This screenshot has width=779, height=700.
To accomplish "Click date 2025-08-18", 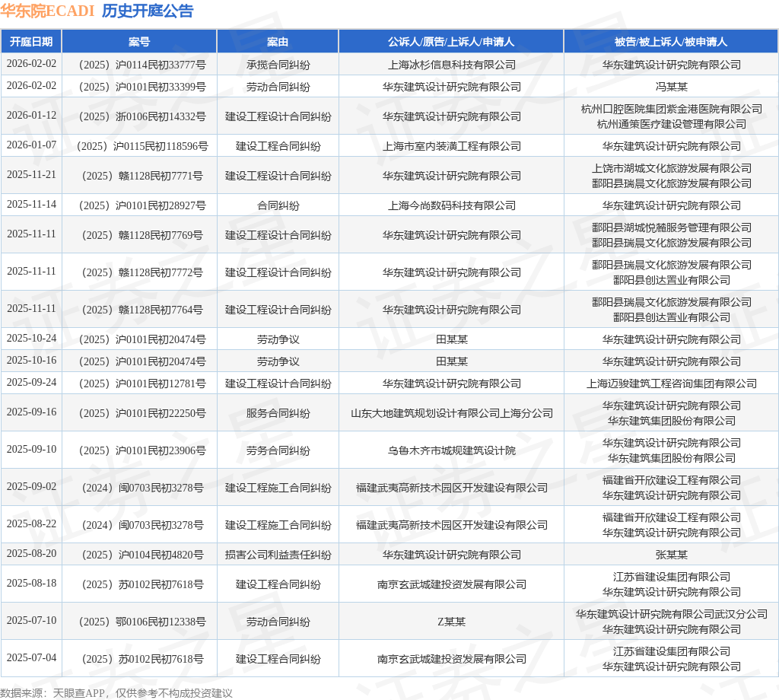I will [x=31, y=584].
